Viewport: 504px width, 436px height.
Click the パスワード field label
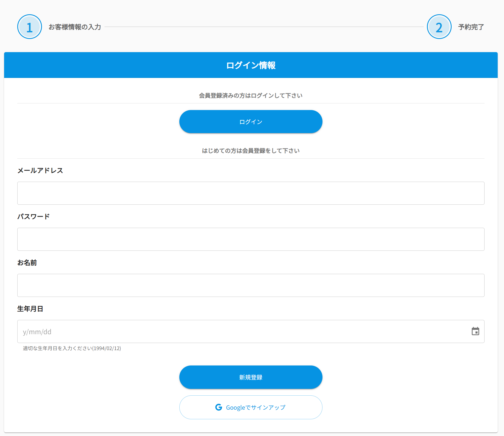[x=33, y=216]
